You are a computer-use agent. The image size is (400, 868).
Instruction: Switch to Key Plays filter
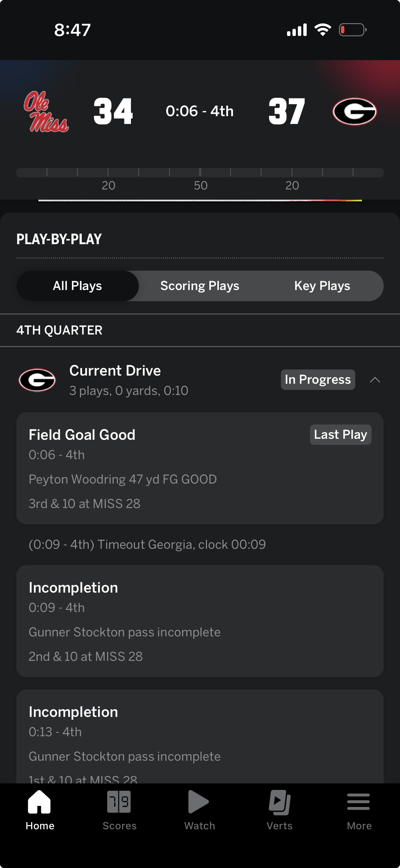point(322,286)
